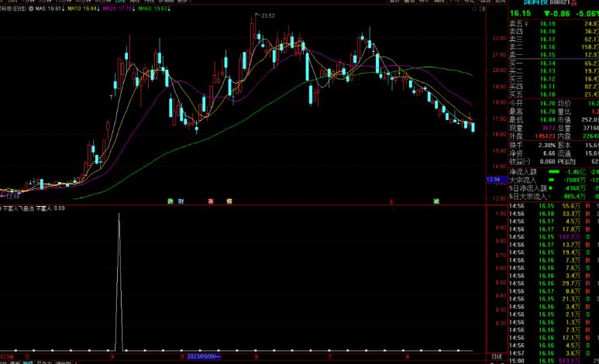Screen dimensions: 599x364
Task: Select the highlighted cyan tab in the bottom row
Action: (28, 362)
